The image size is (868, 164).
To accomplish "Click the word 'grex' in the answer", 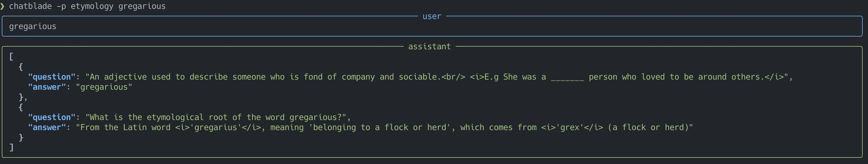I will tap(570, 128).
